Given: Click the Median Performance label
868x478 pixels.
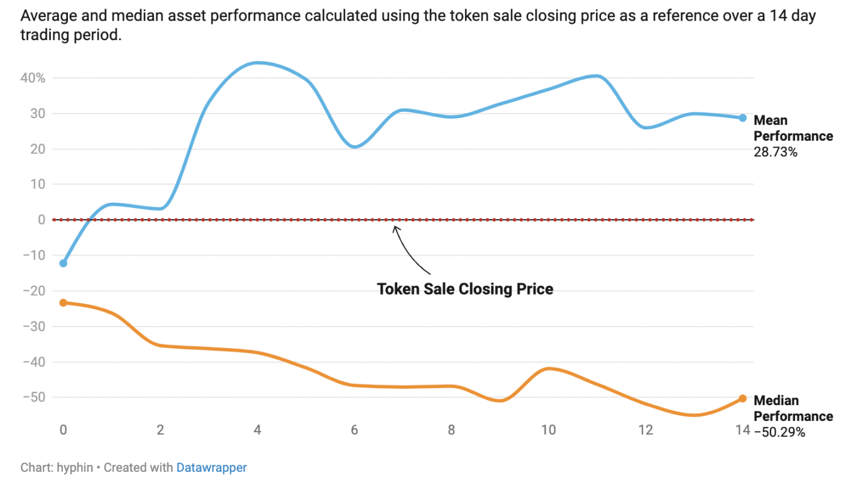Looking at the screenshot, I should pyautogui.click(x=793, y=408).
